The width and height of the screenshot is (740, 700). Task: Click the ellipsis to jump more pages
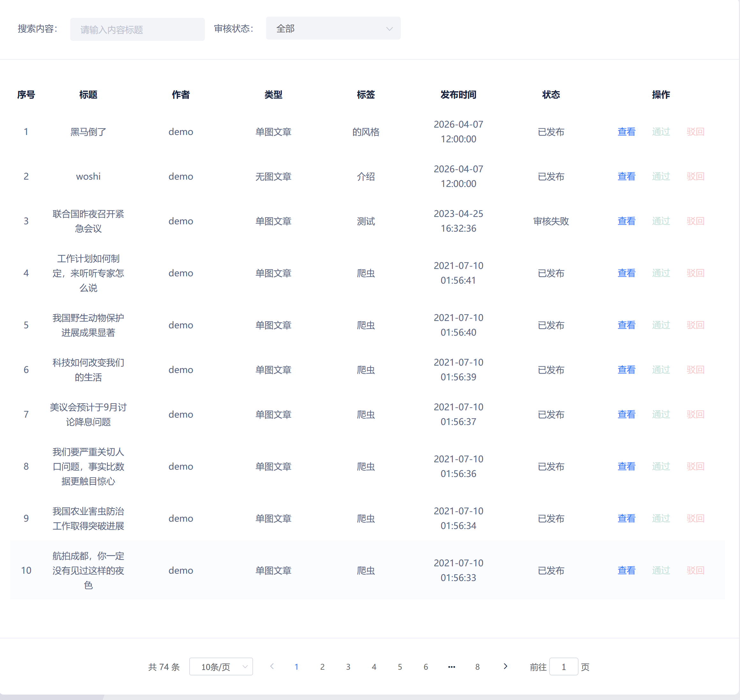452,667
